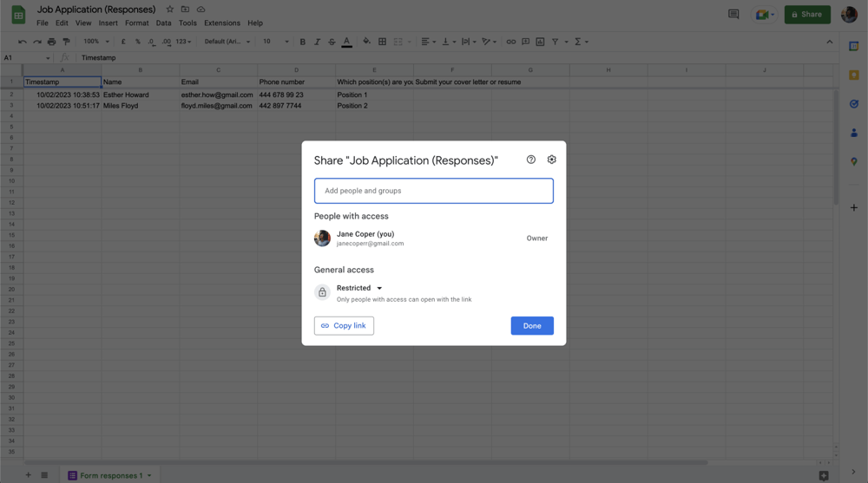Star the Job Application document
The image size is (868, 483).
[170, 10]
